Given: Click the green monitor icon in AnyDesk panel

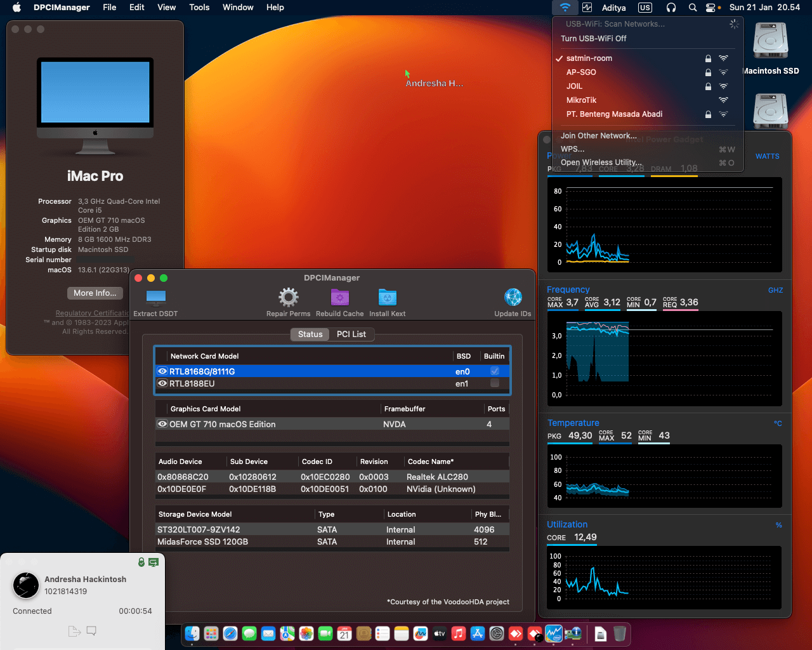Looking at the screenshot, I should click(154, 562).
